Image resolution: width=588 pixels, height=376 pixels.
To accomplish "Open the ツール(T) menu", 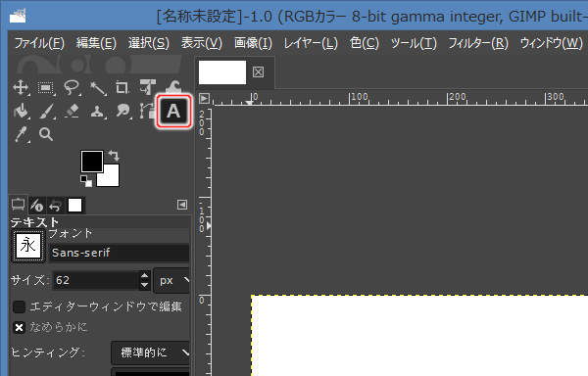I will tap(414, 43).
